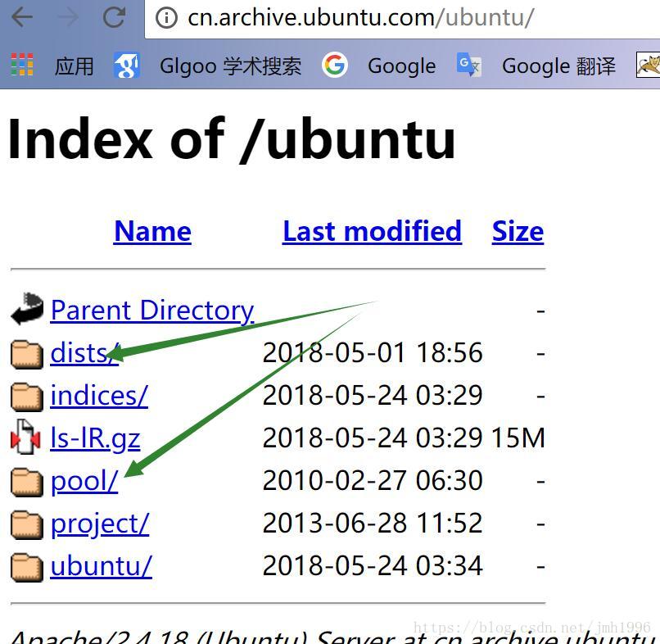Click the Google G logo bookmark icon
Screen dimensions: 660x644
[x=335, y=65]
